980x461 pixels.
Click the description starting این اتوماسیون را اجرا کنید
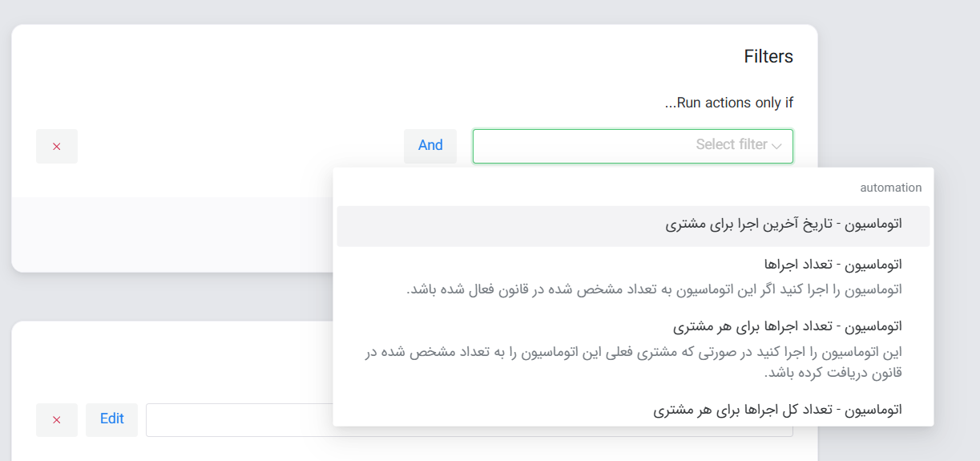pyautogui.click(x=633, y=362)
